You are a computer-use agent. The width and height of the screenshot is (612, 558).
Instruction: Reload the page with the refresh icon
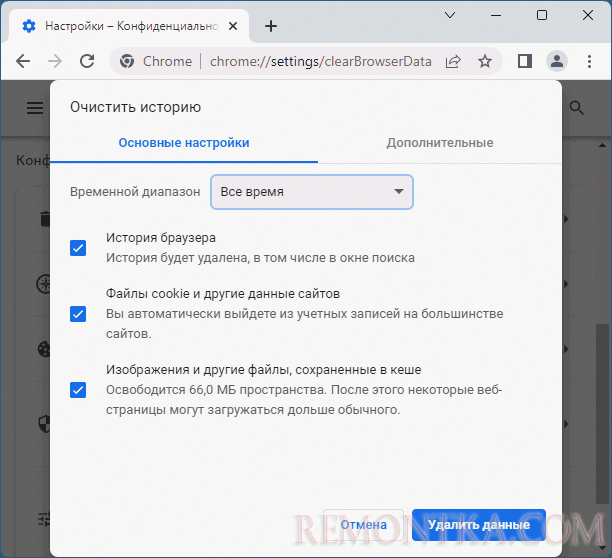pyautogui.click(x=87, y=61)
